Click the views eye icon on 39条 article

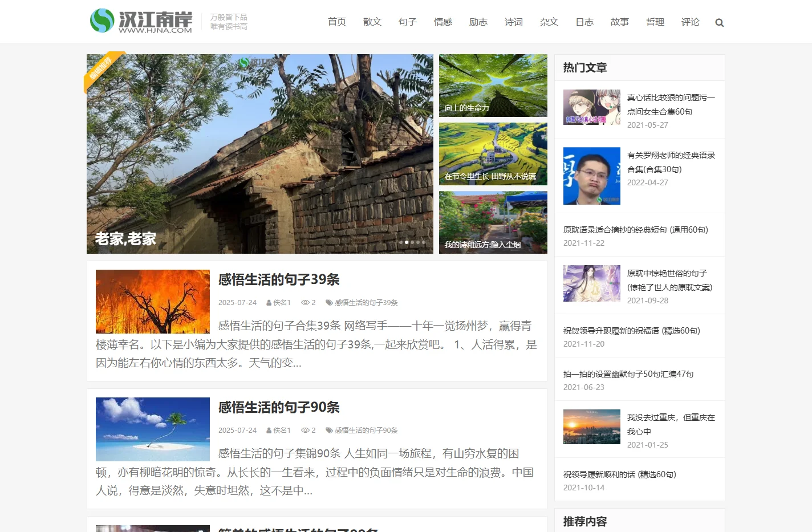[305, 303]
